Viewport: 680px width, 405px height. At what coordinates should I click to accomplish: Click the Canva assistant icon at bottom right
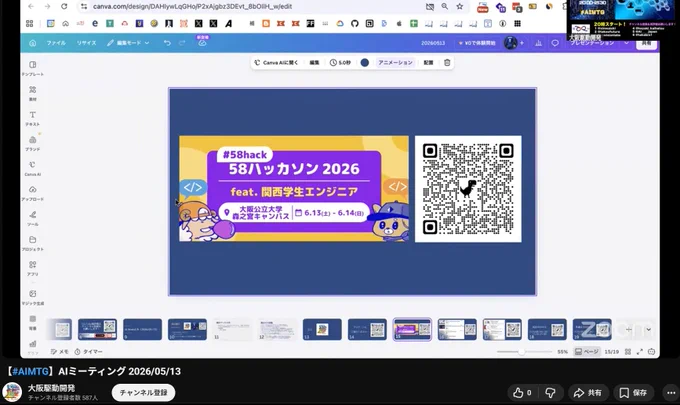click(x=651, y=352)
